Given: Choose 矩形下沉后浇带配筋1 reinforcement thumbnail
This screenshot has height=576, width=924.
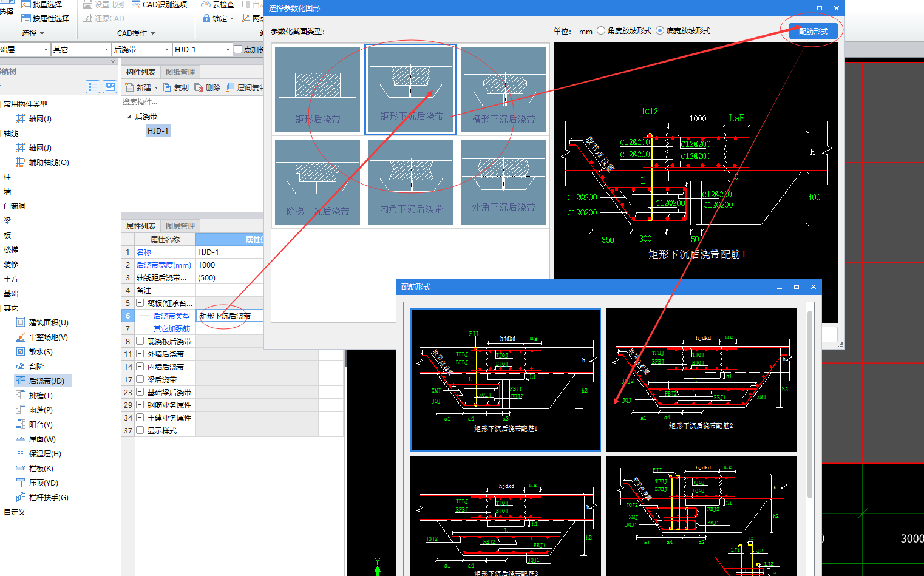Looking at the screenshot, I should (x=505, y=380).
